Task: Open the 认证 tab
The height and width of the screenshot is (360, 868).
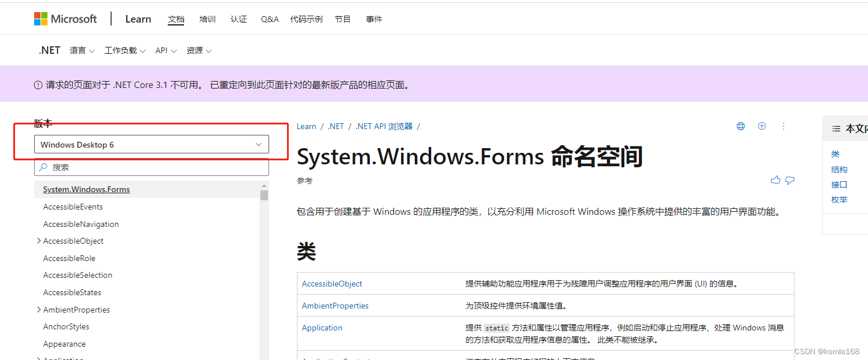Action: tap(239, 19)
